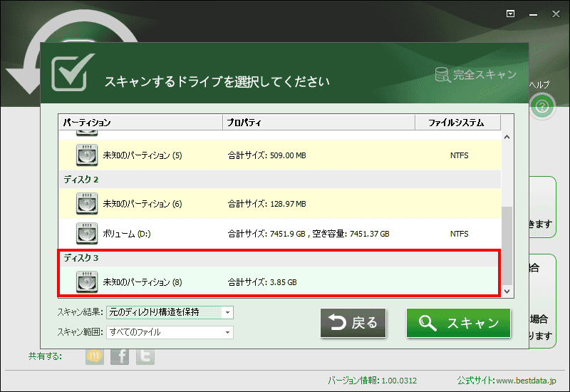
Task: Select the row 未知のパーティション (8)
Action: pyautogui.click(x=280, y=282)
